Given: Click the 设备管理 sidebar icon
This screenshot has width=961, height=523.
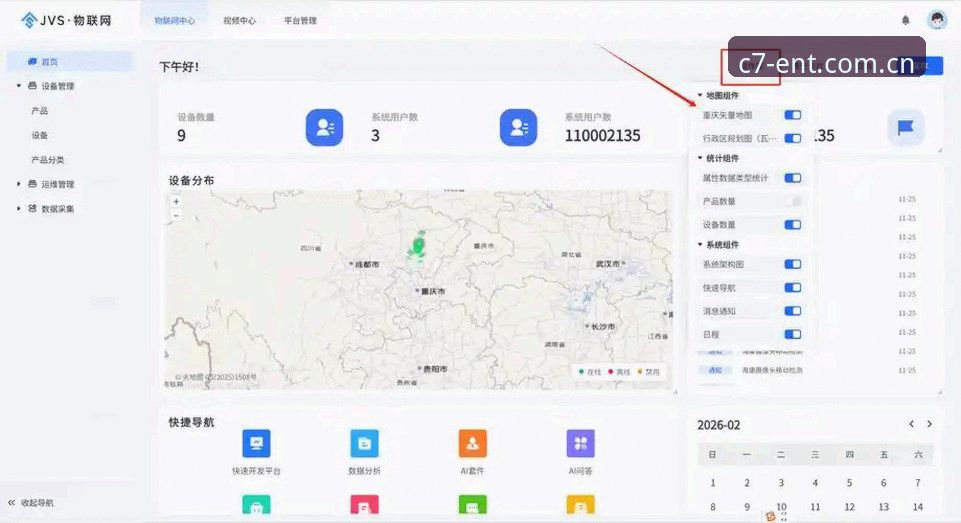Looking at the screenshot, I should click(32, 86).
